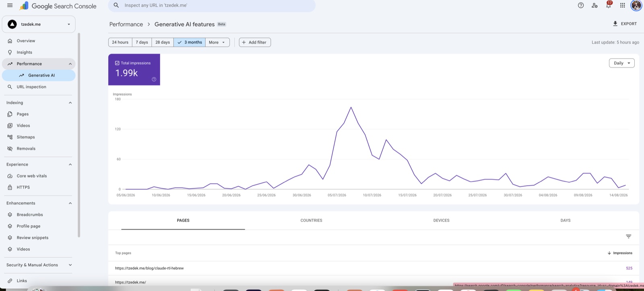644x291 pixels.
Task: Click the Last update 5 hours ago text
Action: (x=615, y=42)
